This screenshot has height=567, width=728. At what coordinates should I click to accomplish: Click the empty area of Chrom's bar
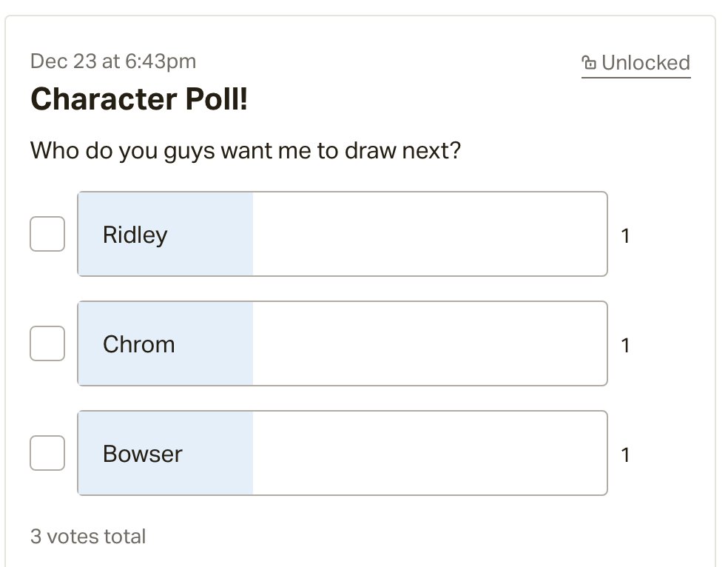[429, 343]
